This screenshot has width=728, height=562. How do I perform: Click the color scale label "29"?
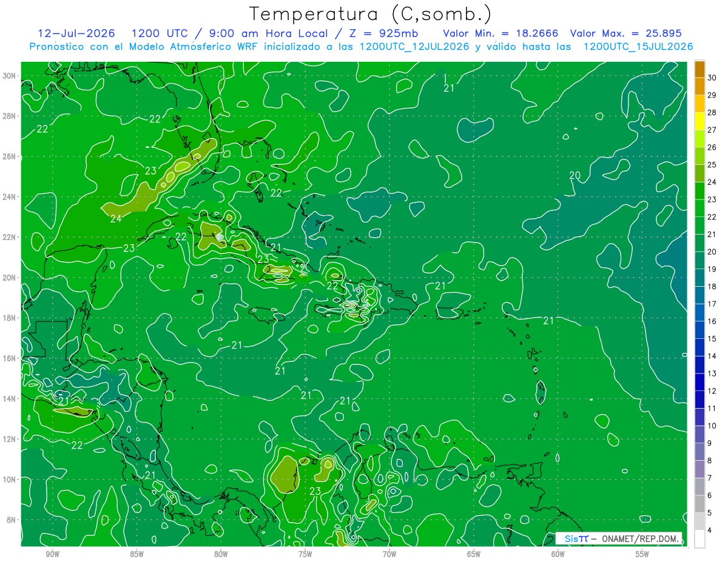(712, 95)
